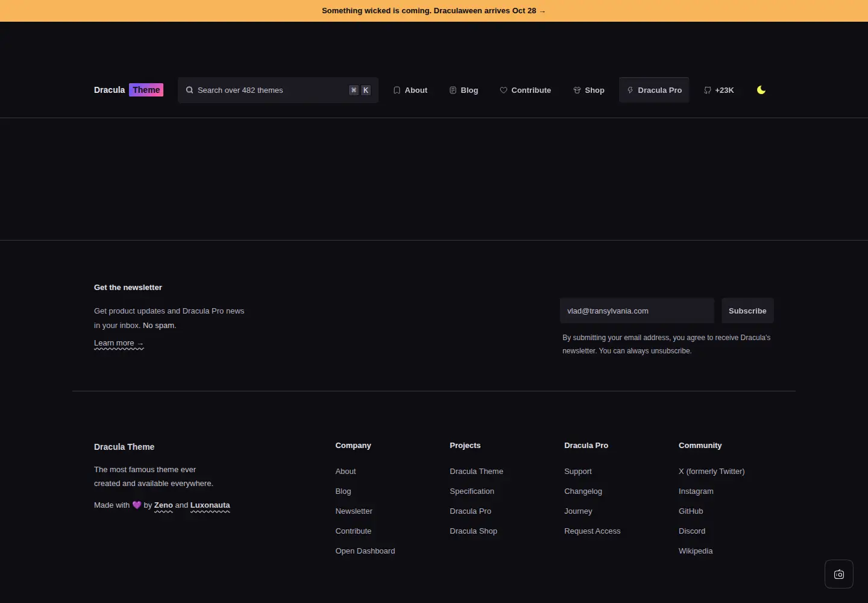868x603 pixels.
Task: Click the newsletter email input field
Action: (637, 311)
